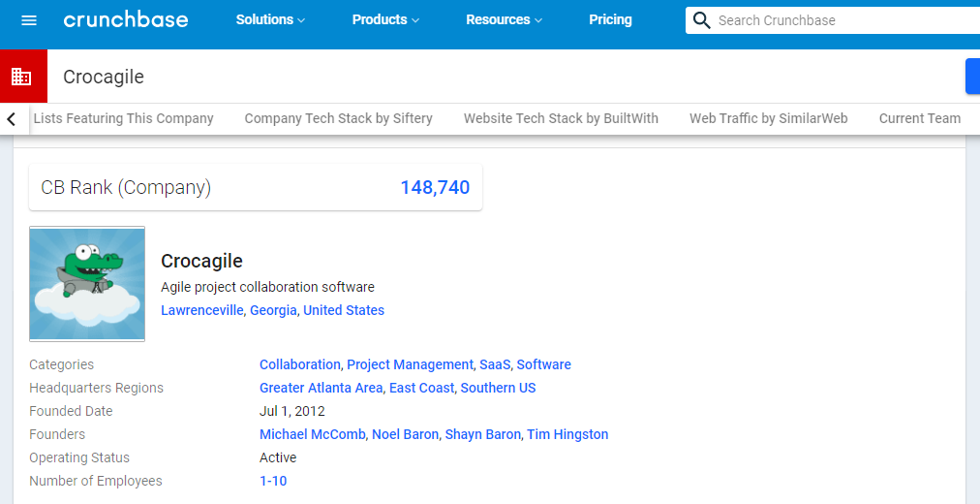Open the hamburger navigation menu
This screenshot has width=980, height=504.
(29, 20)
